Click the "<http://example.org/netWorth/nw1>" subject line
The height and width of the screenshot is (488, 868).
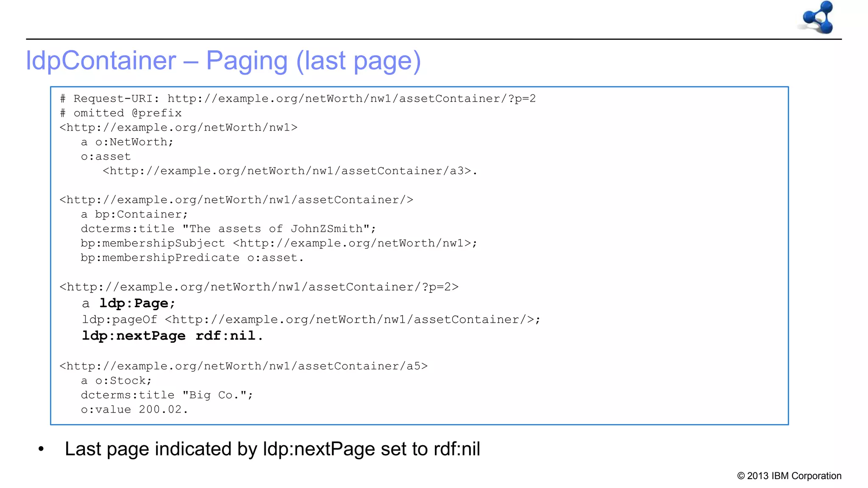click(x=178, y=128)
